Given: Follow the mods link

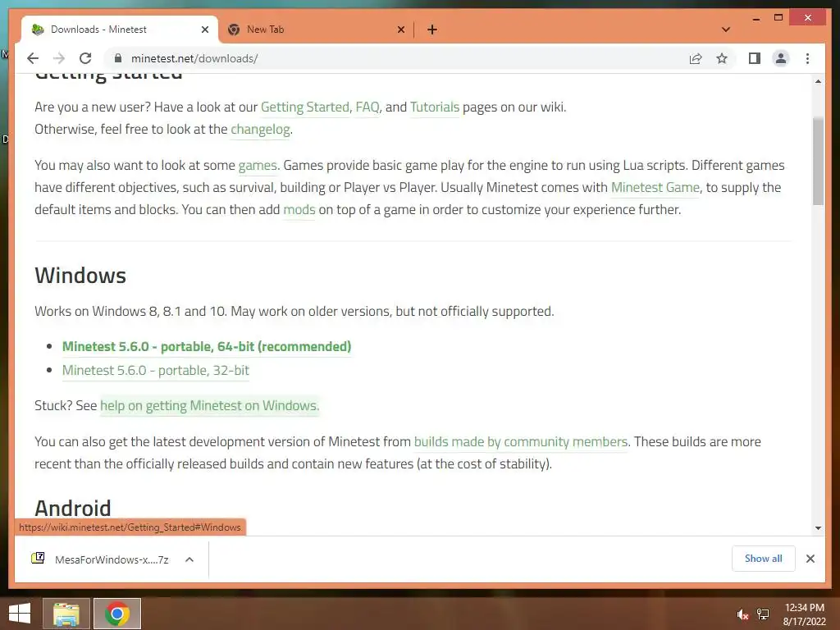Looking at the screenshot, I should [299, 209].
